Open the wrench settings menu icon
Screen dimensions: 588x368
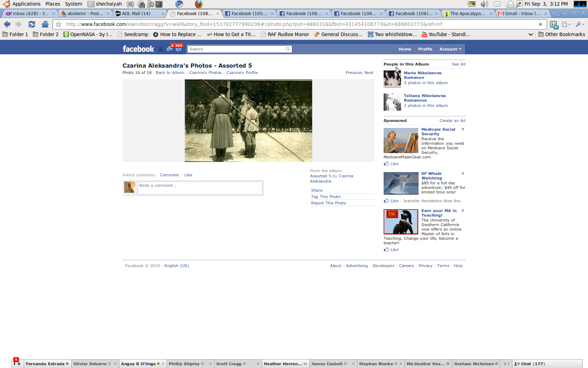pyautogui.click(x=579, y=24)
